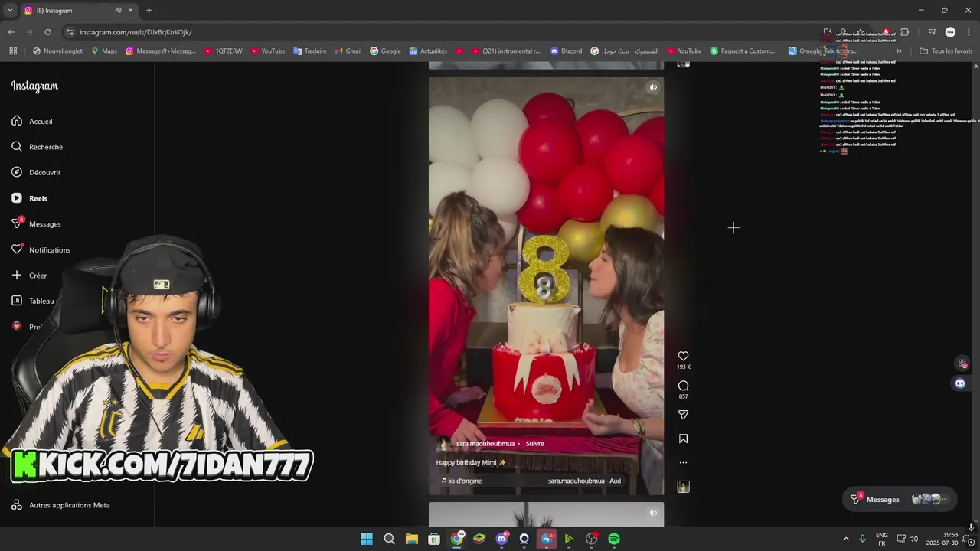Open the clock showing 19:53
980x551 pixels.
pyautogui.click(x=942, y=539)
